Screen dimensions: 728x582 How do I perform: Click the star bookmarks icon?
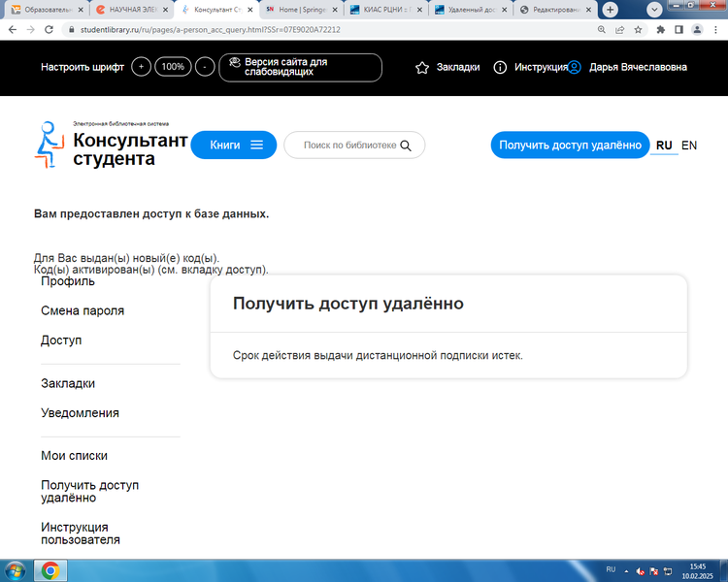[422, 68]
